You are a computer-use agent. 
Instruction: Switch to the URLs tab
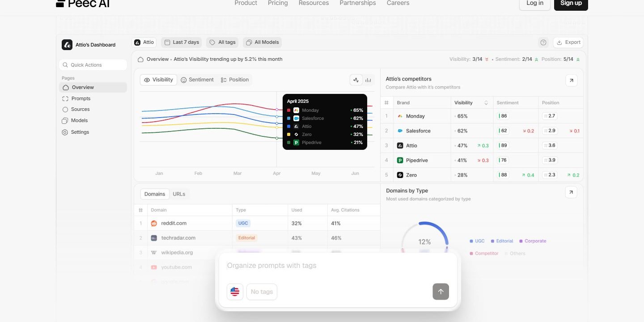(x=179, y=194)
